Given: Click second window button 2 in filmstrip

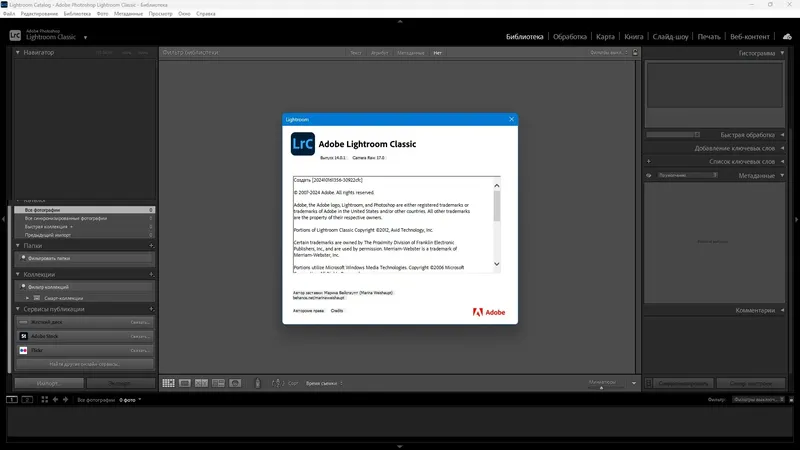Looking at the screenshot, I should click(27, 399).
